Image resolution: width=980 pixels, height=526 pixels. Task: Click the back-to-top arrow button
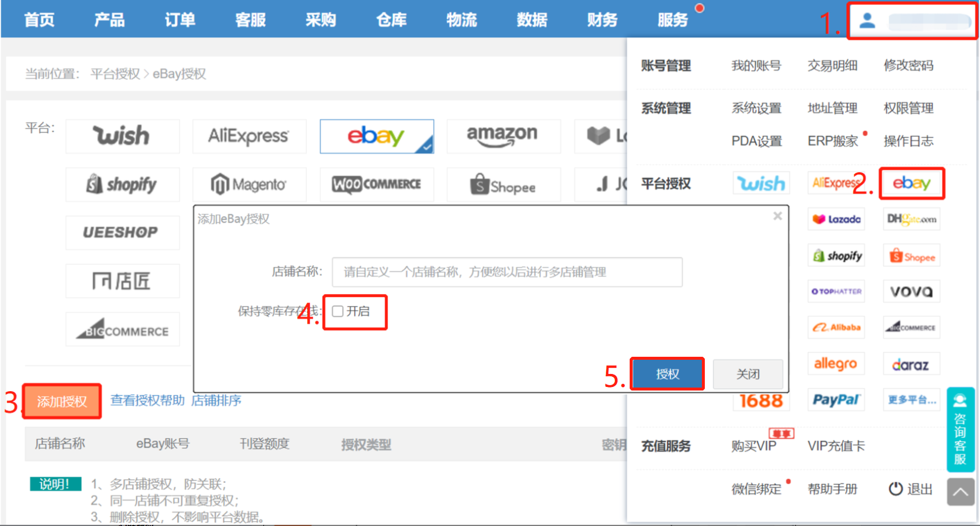[960, 492]
